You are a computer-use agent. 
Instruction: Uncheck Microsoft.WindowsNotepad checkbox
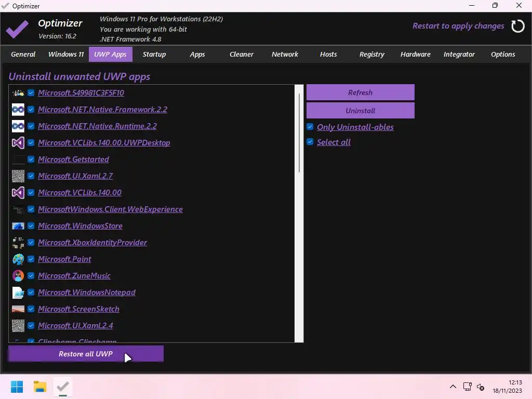click(31, 292)
